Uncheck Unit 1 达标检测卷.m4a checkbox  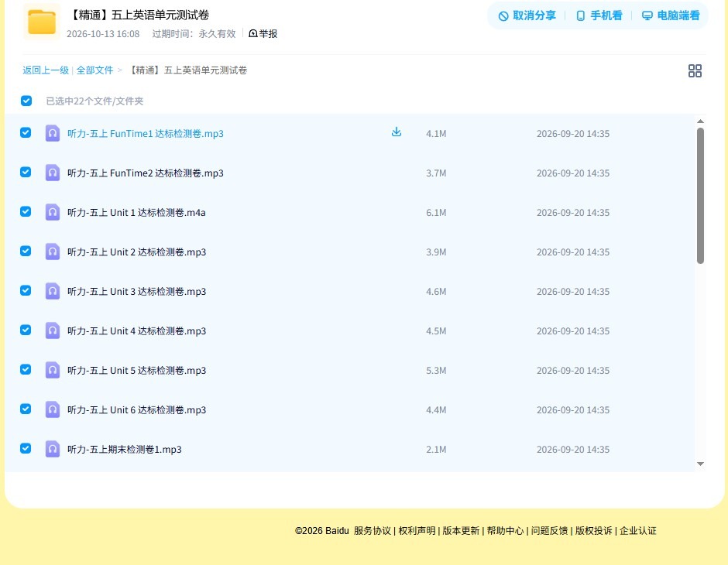click(x=26, y=211)
